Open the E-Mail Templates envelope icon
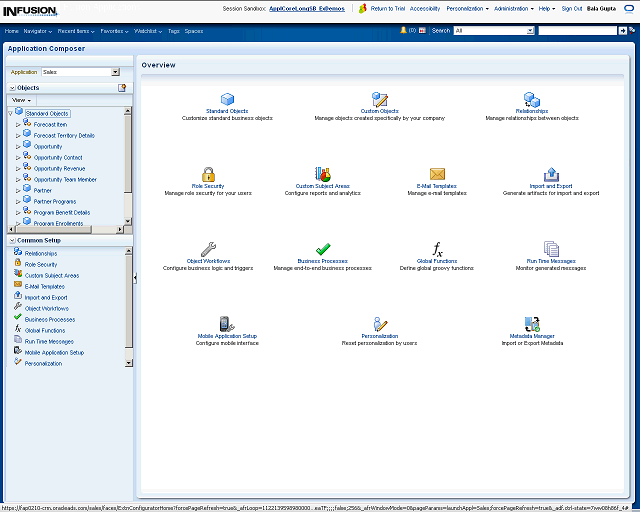Viewport: 640px width, 512px height. tap(437, 174)
